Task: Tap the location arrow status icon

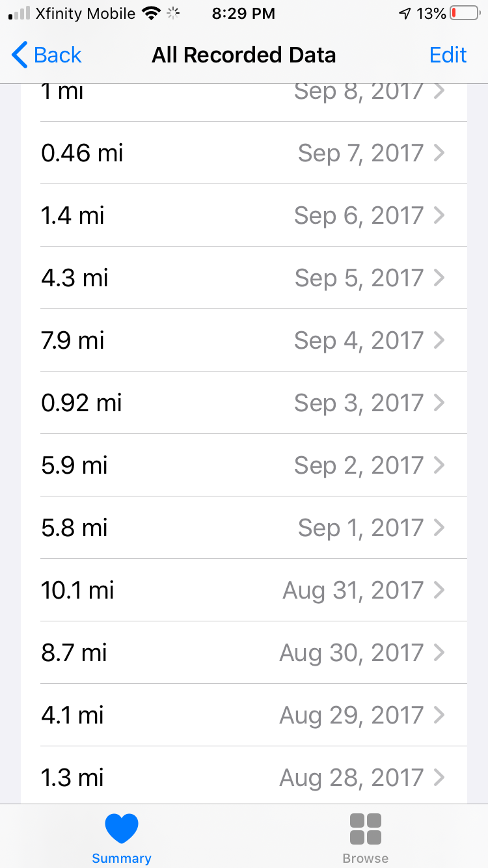Action: pyautogui.click(x=405, y=13)
